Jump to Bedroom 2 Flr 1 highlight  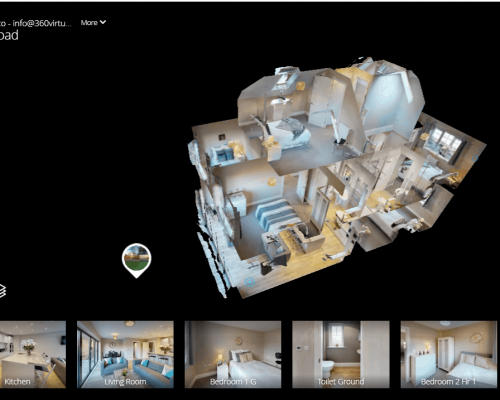[449, 355]
